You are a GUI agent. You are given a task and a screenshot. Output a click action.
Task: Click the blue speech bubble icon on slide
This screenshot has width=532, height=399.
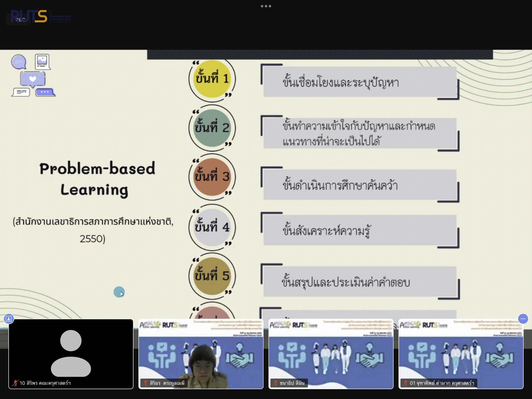click(19, 62)
